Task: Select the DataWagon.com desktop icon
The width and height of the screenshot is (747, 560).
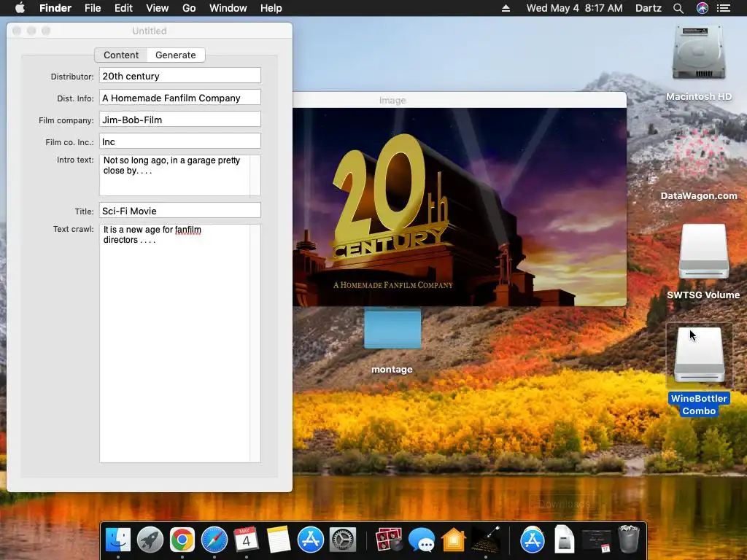Action: pyautogui.click(x=698, y=153)
